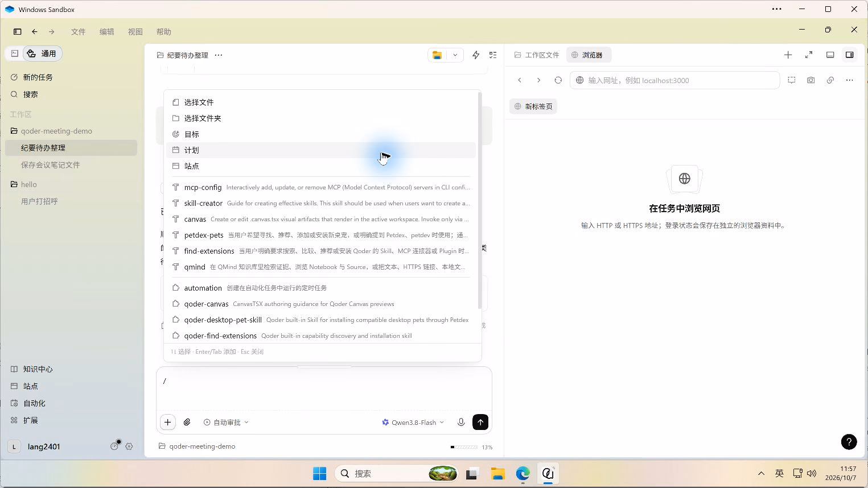Select the automation skill entry
This screenshot has width=868, height=488.
coord(321,288)
